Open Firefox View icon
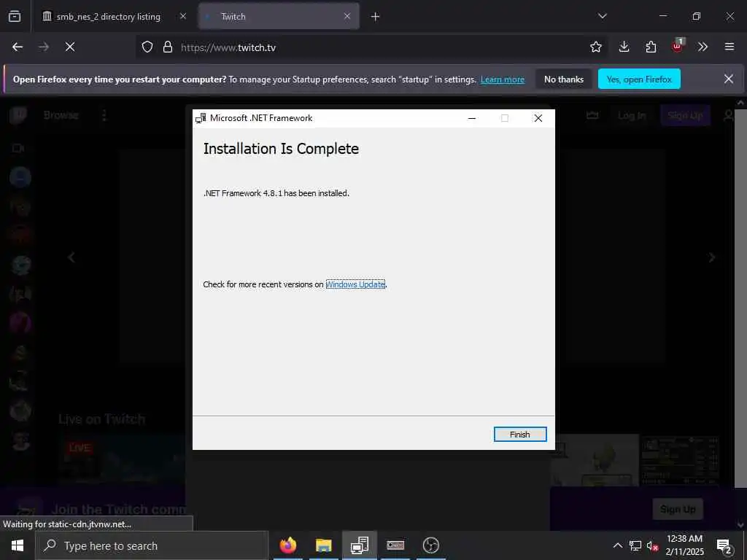747x560 pixels. click(x=15, y=16)
